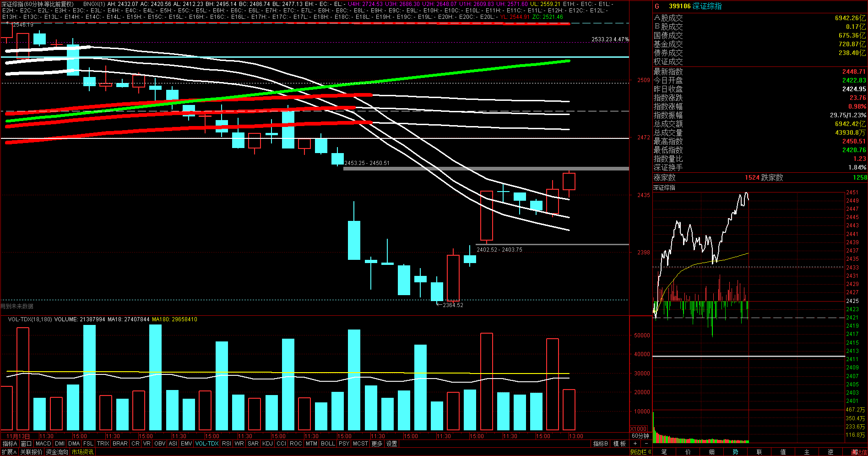Open the 关联报价 tab
Viewport: 868px width, 456px height.
click(31, 452)
